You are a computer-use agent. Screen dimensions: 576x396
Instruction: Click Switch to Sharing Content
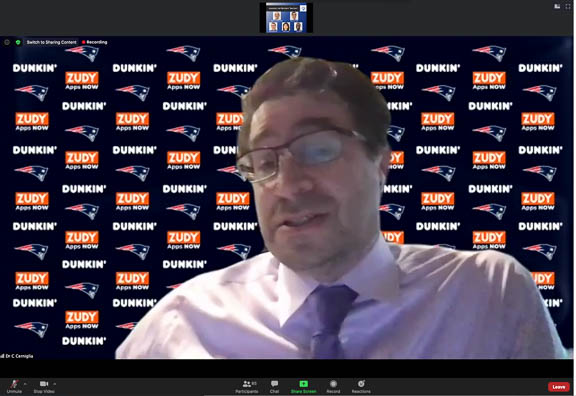point(51,42)
